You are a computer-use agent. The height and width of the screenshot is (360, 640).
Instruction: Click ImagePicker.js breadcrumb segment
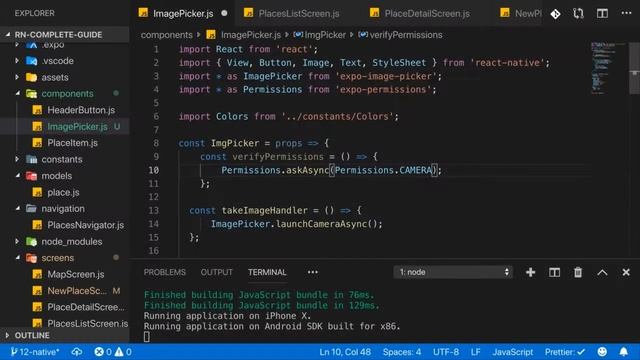click(251, 35)
